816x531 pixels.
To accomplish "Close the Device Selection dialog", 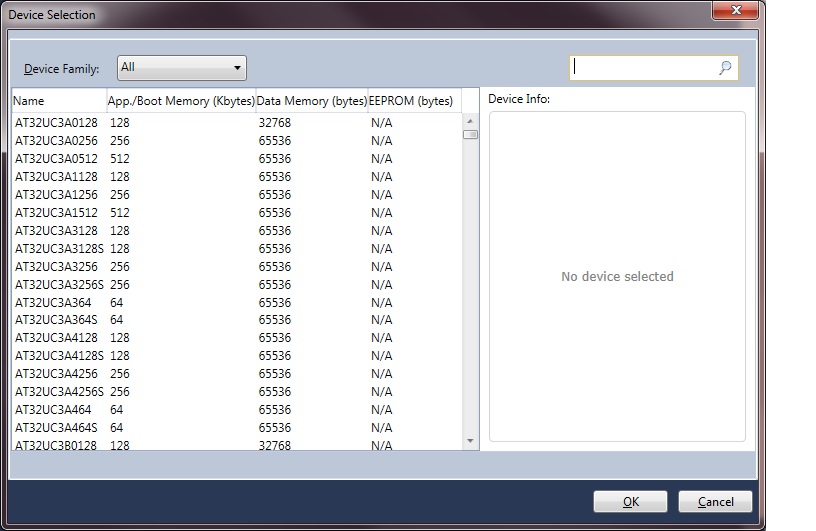I will coord(735,10).
